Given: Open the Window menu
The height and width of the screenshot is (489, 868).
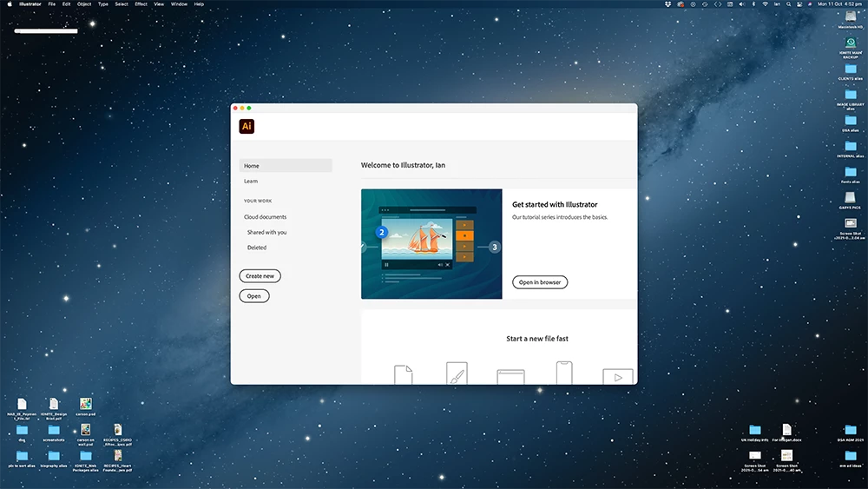Looking at the screenshot, I should pyautogui.click(x=179, y=3).
